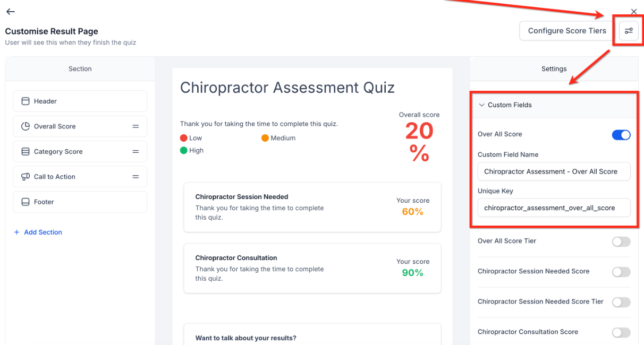Grab the Overall Score drag handle
The width and height of the screenshot is (644, 345).
coord(135,126)
